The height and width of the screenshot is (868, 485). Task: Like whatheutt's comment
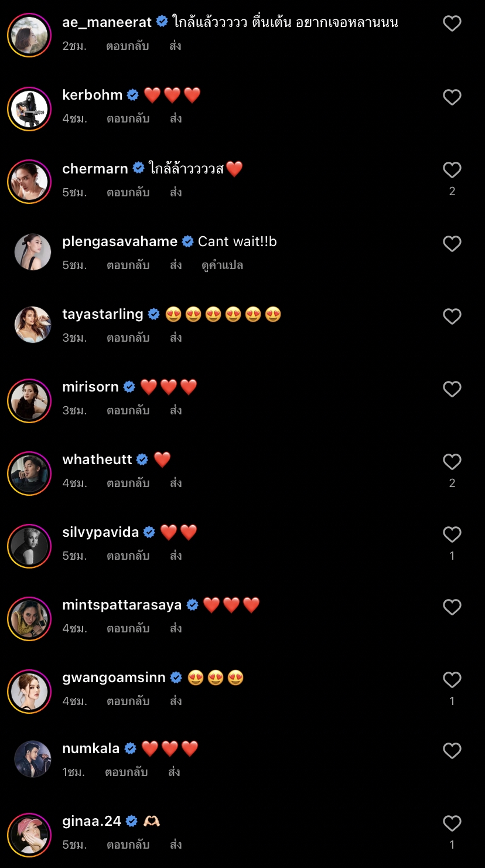click(x=452, y=462)
